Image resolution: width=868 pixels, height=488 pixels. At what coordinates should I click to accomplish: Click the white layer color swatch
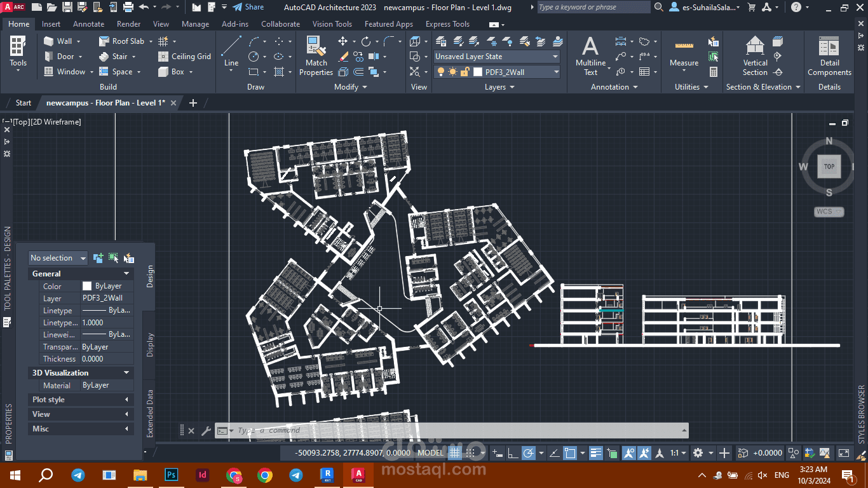[478, 72]
